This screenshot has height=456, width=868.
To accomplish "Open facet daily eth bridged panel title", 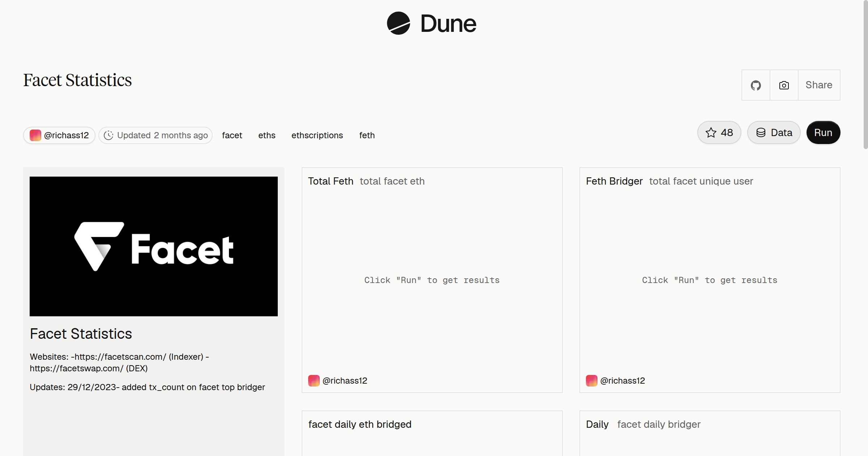I will pyautogui.click(x=360, y=424).
